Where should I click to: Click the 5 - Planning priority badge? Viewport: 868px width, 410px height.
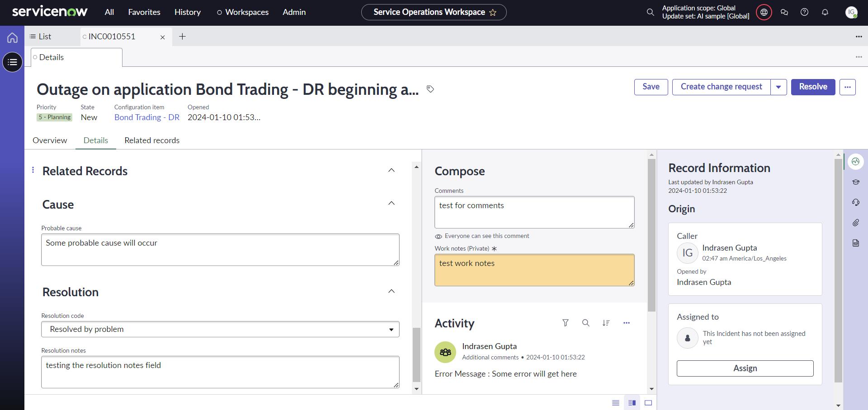tap(54, 117)
